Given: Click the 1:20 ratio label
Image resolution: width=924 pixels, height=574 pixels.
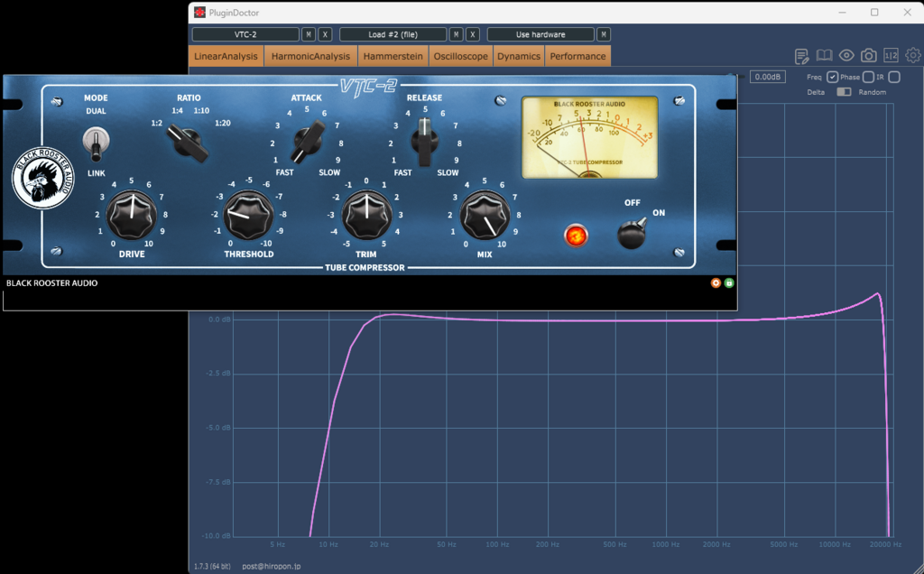Looking at the screenshot, I should 223,123.
